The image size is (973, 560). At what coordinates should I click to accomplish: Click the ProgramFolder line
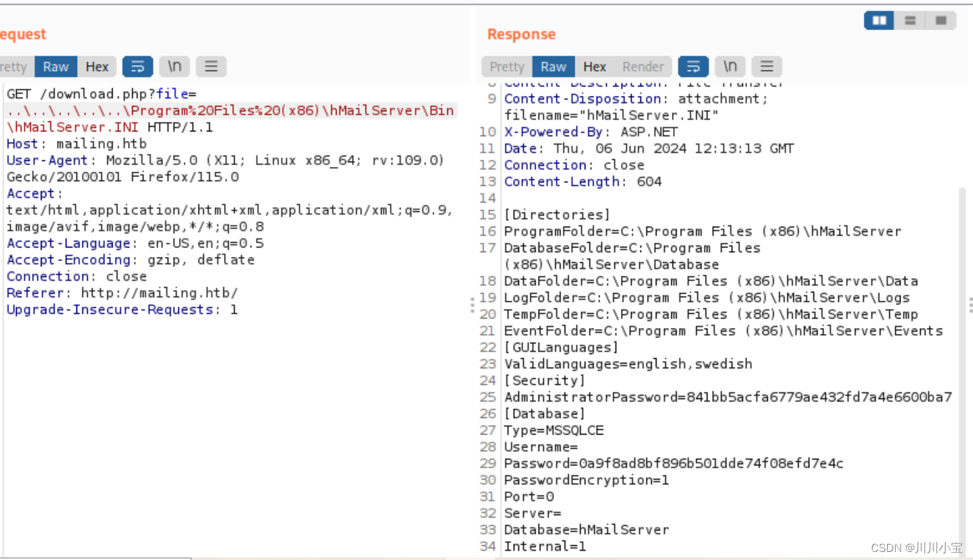(x=703, y=231)
